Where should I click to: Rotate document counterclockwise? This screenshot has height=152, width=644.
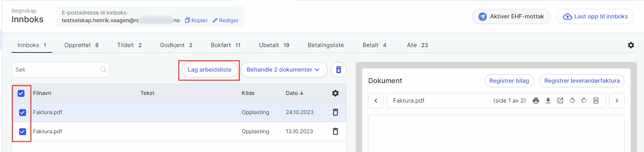pyautogui.click(x=572, y=101)
